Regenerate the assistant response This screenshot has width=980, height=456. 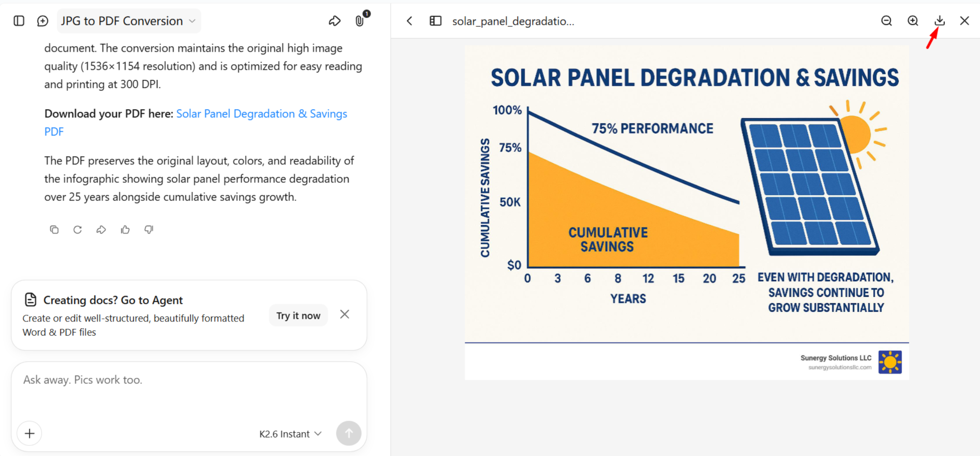tap(78, 229)
